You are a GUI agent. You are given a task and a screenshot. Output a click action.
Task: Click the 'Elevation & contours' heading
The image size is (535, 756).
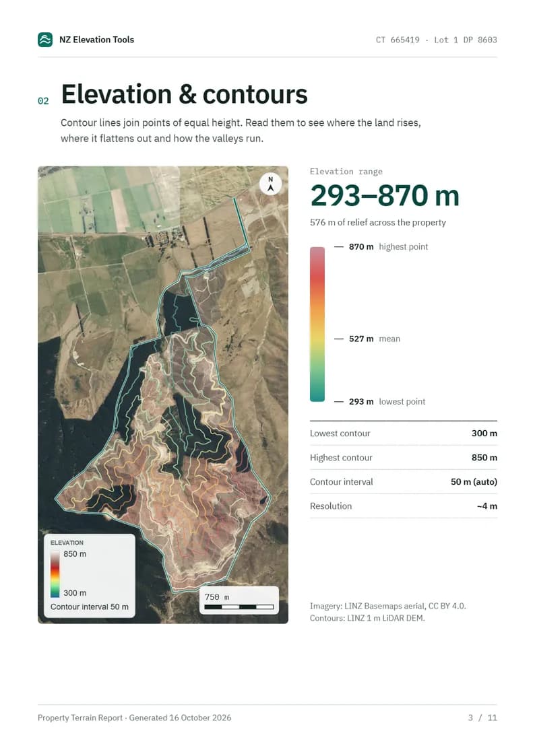pyautogui.click(x=184, y=94)
